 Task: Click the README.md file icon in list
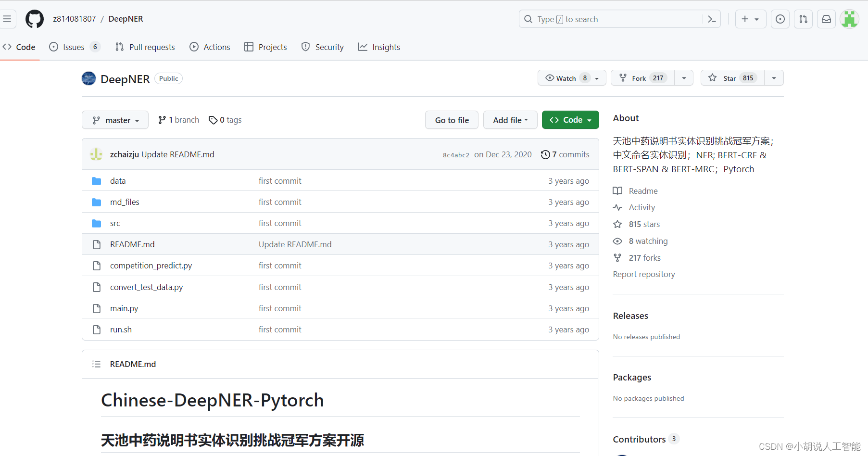pyautogui.click(x=97, y=244)
